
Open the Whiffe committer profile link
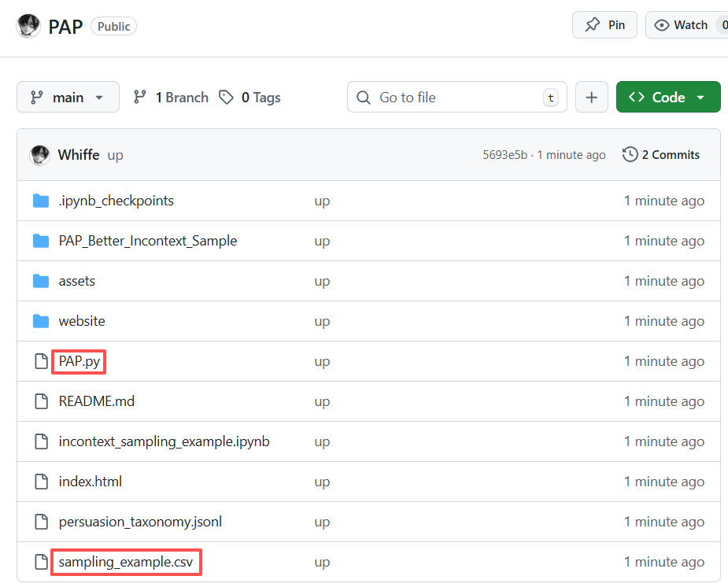pyautogui.click(x=79, y=154)
